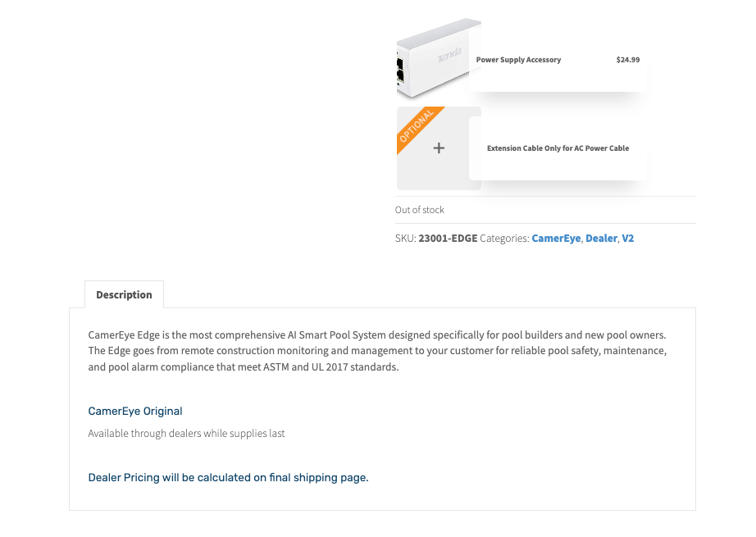
Task: Click the "Categories:" label
Action: 504,239
